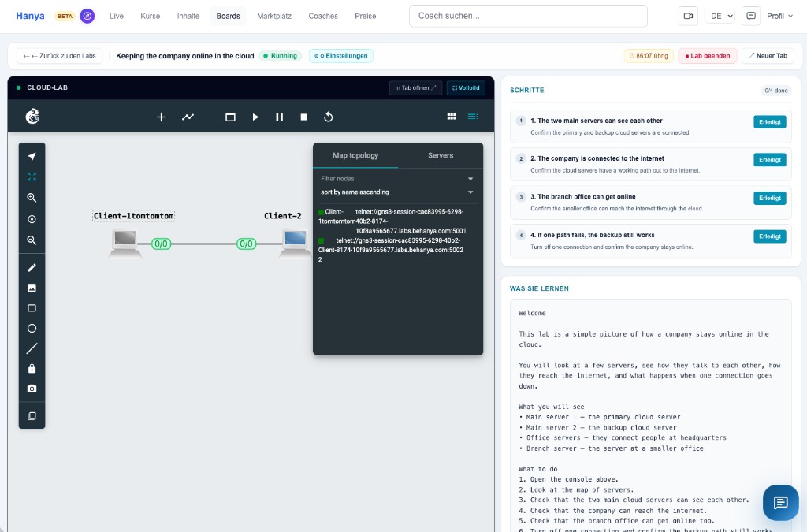Open the Kurse menu item

[x=151, y=16]
